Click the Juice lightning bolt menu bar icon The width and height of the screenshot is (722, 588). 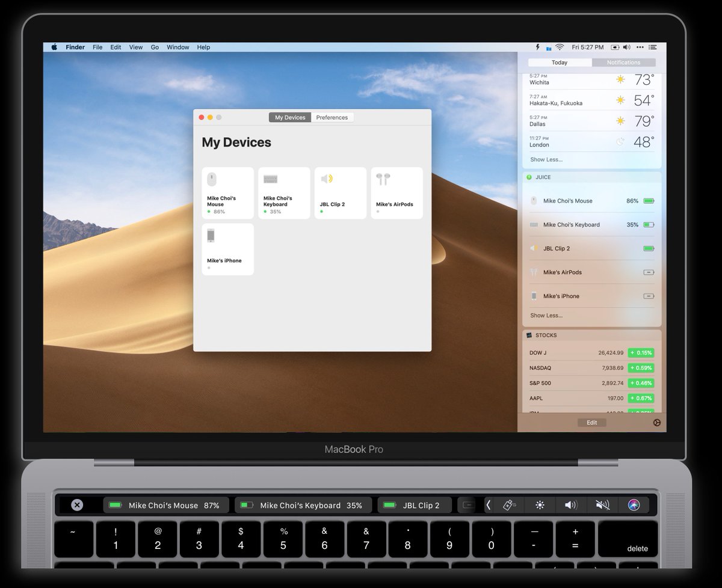click(x=538, y=47)
